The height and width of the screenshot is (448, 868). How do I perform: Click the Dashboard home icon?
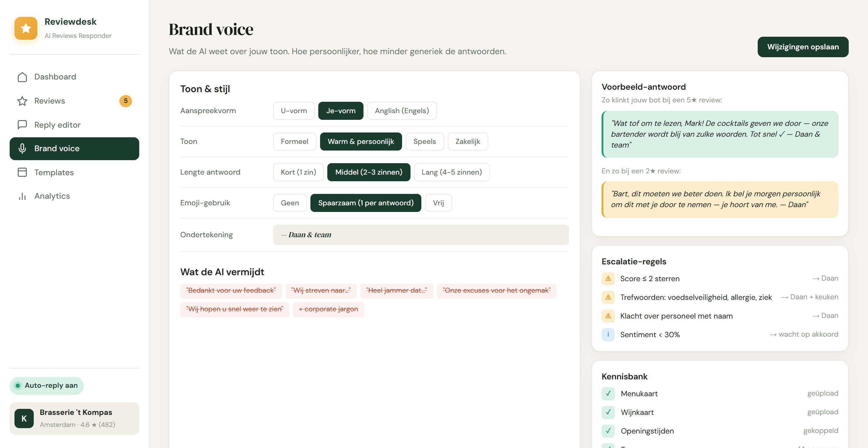[22, 77]
